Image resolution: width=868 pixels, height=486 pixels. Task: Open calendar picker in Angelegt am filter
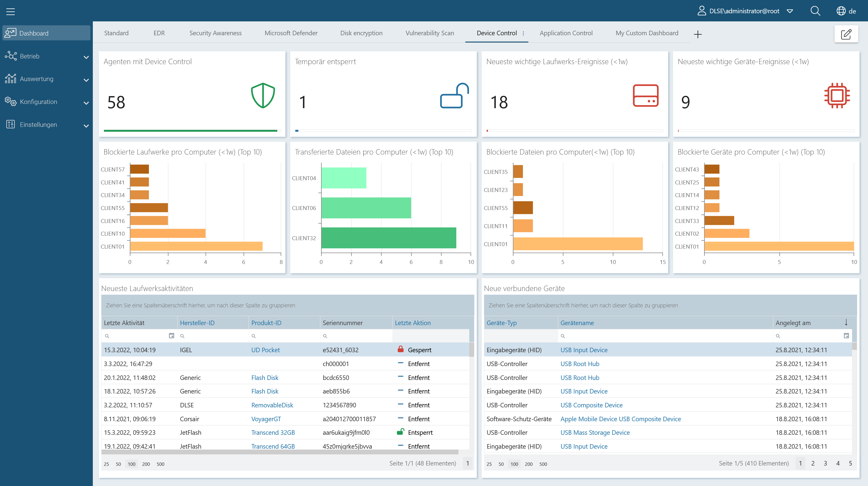(x=846, y=336)
